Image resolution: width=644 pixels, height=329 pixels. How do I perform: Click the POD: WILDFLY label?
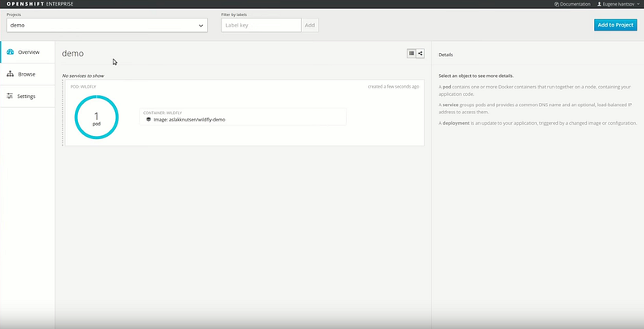coord(84,87)
